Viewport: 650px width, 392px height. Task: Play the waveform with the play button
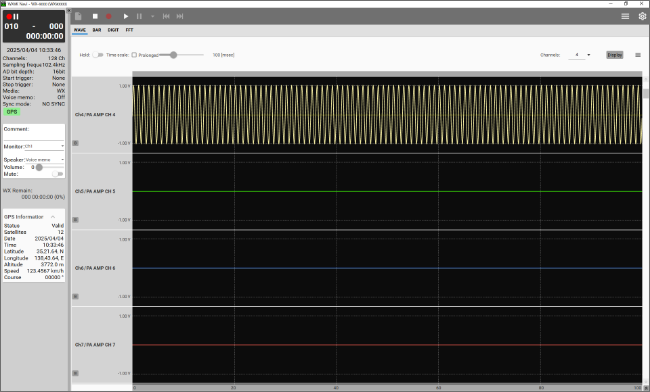point(126,16)
